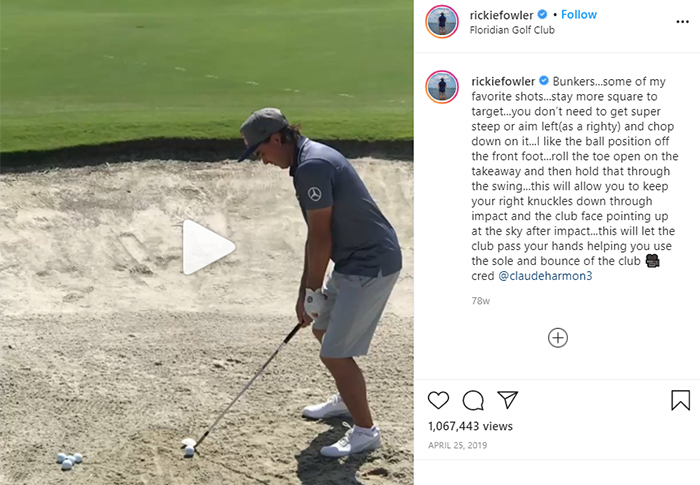The height and width of the screenshot is (485, 700).
Task: Like the post with heart icon
Action: tap(438, 400)
